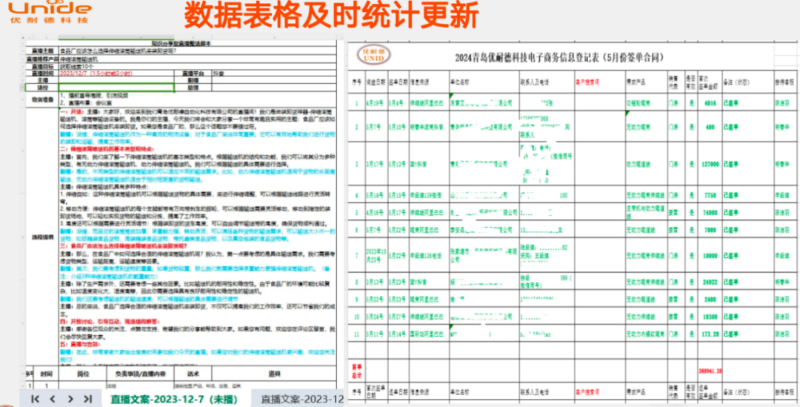Select the slide heading 数据表格及时统计更新
The width and height of the screenshot is (800, 407).
coord(331,16)
